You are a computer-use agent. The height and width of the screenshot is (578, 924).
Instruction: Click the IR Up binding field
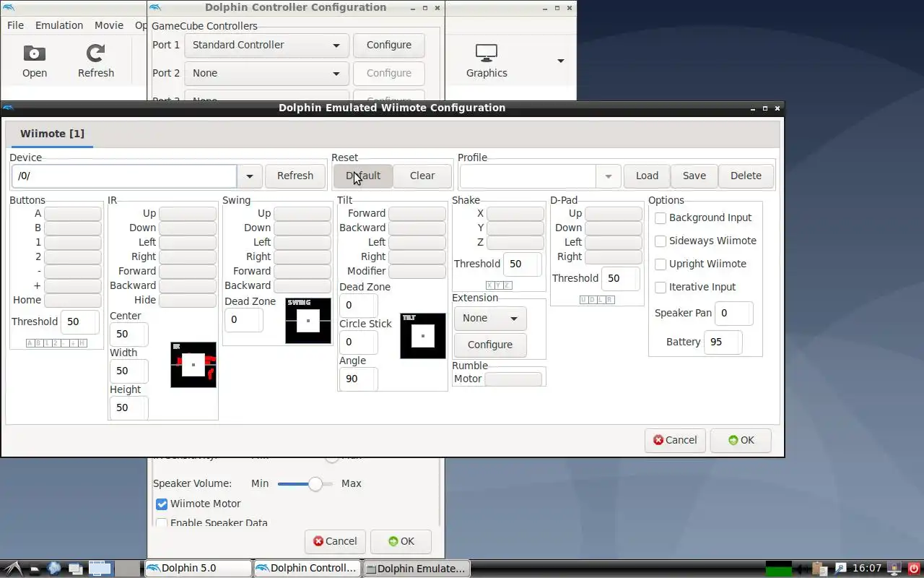click(188, 213)
